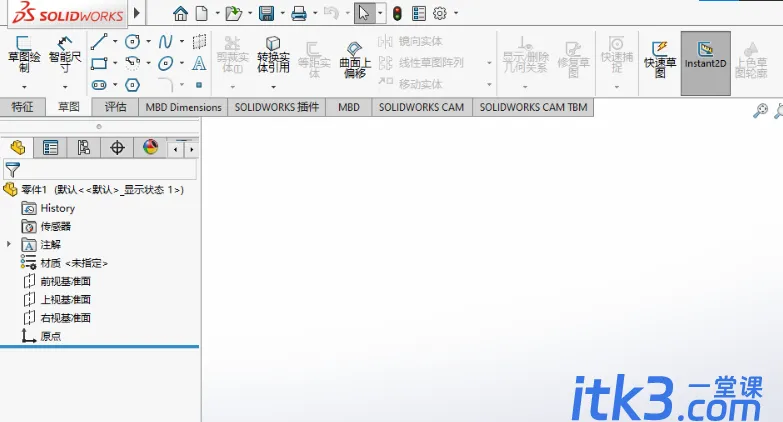Toggle the Instant2D button
The image size is (783, 422).
pos(706,63)
